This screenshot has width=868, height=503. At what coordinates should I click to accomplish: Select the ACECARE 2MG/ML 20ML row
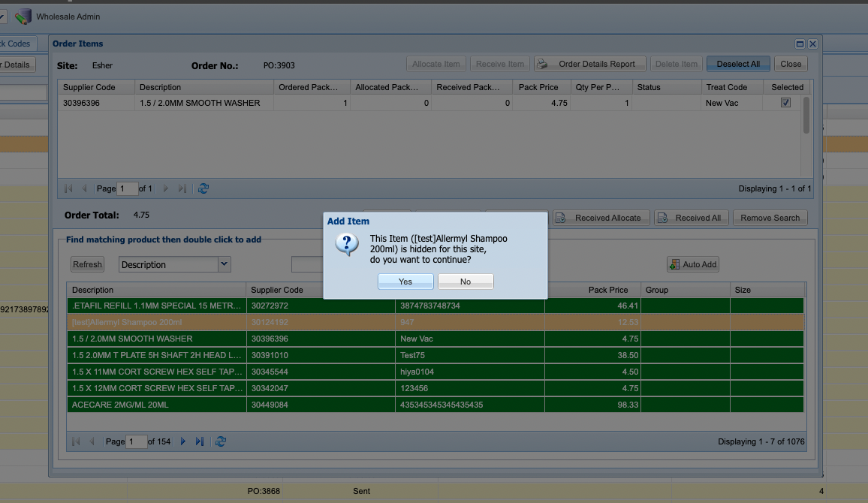435,405
